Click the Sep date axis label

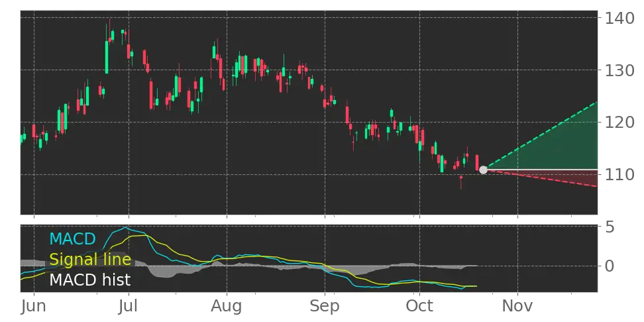[325, 307]
